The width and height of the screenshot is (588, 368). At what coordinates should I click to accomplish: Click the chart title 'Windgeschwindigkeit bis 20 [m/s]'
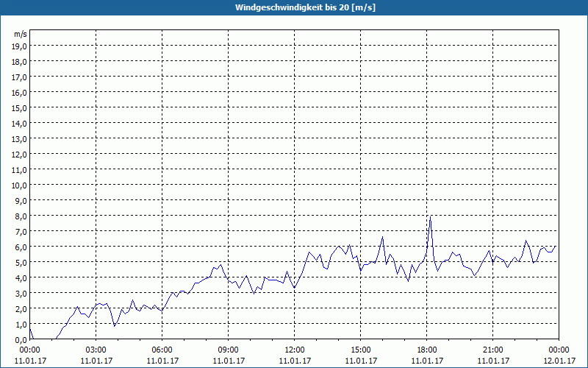pyautogui.click(x=305, y=7)
